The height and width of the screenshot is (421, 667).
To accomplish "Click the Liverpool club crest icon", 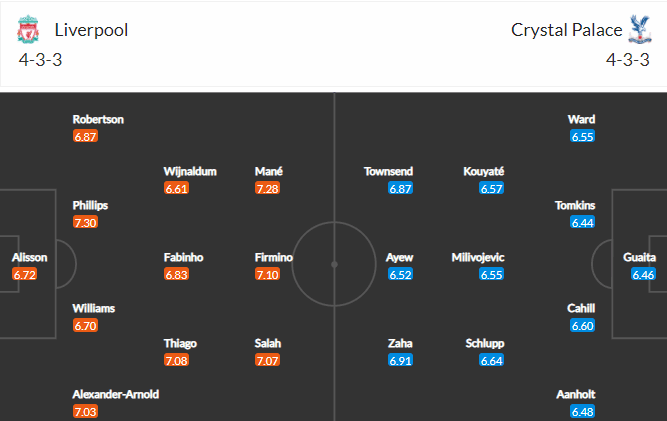I will tap(28, 29).
